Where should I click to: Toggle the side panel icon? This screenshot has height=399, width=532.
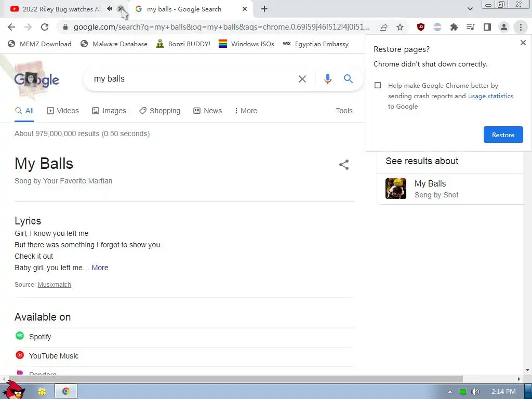pyautogui.click(x=487, y=27)
